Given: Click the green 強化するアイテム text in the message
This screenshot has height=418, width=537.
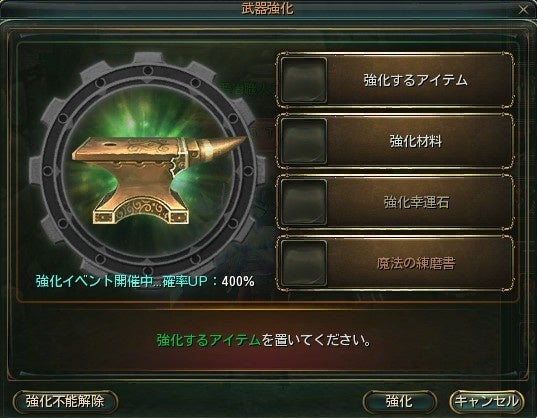Looking at the screenshot, I should [209, 340].
